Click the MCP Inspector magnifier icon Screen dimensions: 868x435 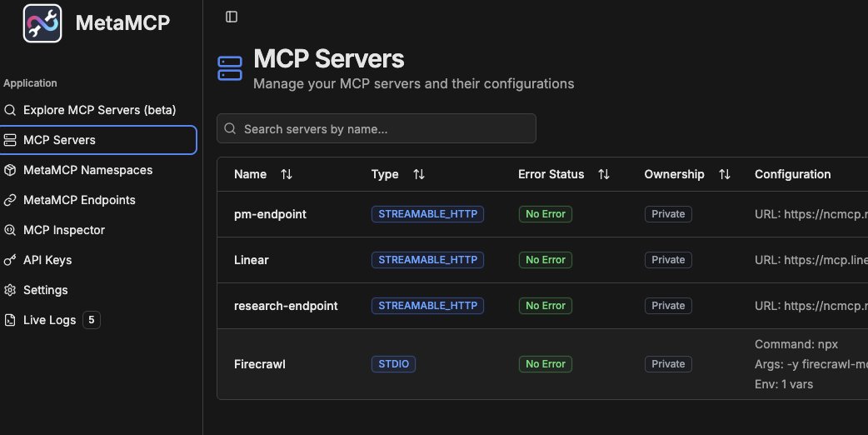pos(10,230)
